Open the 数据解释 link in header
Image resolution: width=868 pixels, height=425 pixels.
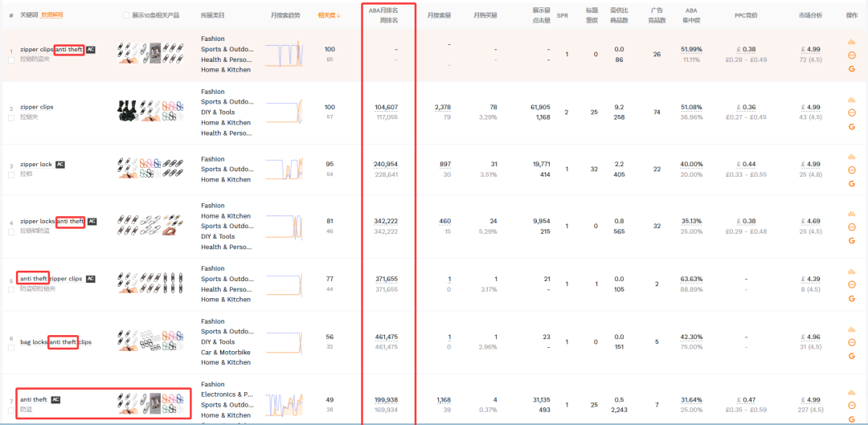coord(51,15)
